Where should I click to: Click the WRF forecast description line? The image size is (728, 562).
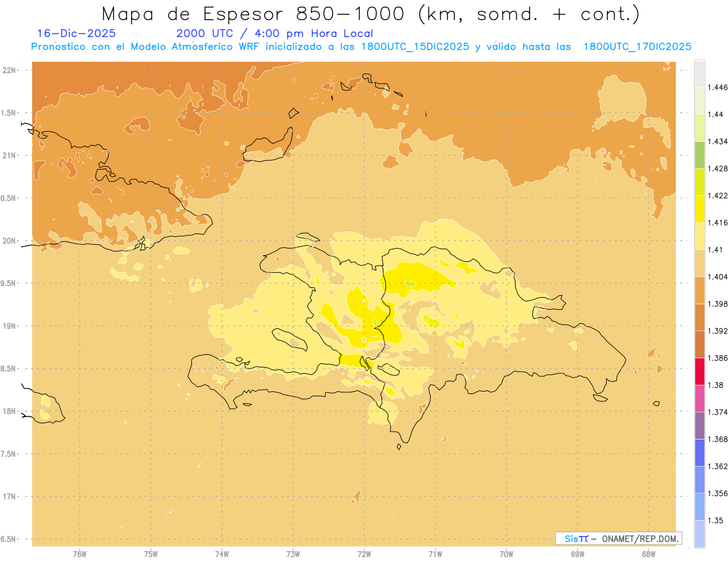click(x=361, y=47)
